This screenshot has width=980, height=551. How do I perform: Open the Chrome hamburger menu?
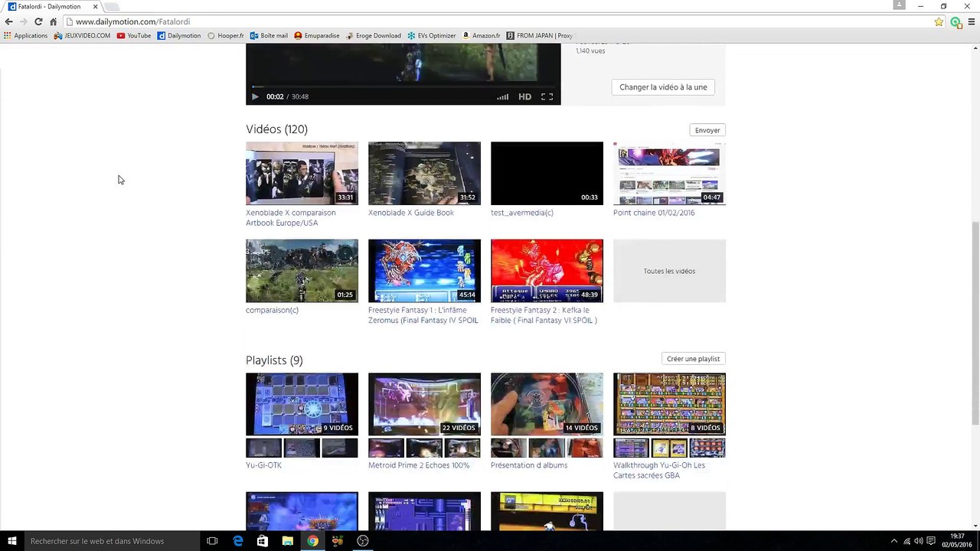click(x=972, y=22)
